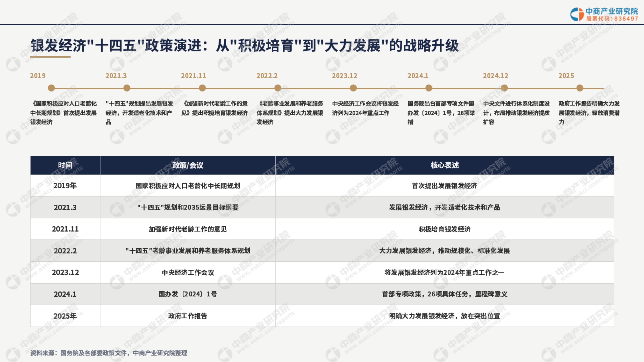Select the table cell 2019年
Screen dimensions: 644x362
65,185
